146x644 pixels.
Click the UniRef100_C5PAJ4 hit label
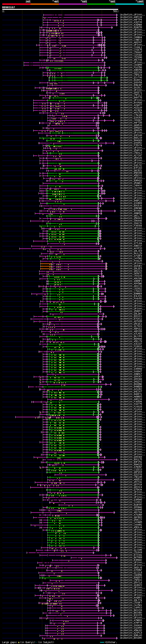point(131,75)
